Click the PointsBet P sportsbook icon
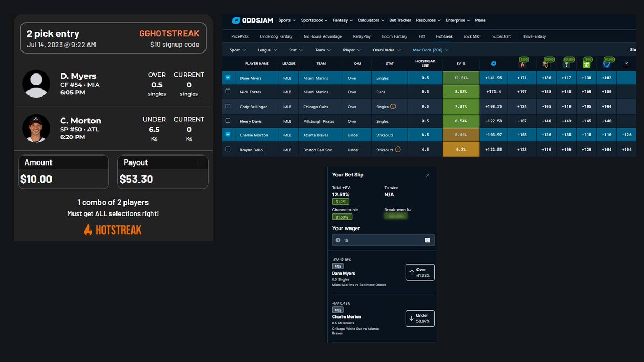Image resolution: width=644 pixels, height=362 pixels. (627, 64)
